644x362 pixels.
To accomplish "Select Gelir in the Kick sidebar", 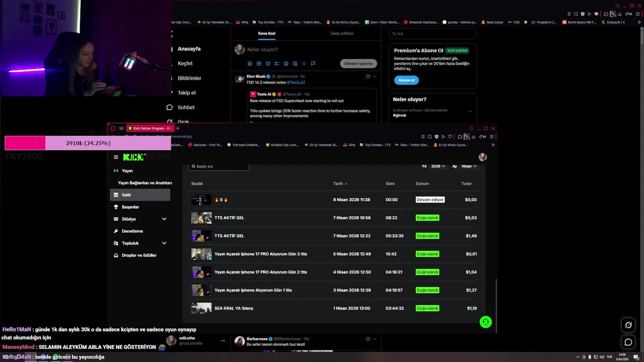I will 140,195.
